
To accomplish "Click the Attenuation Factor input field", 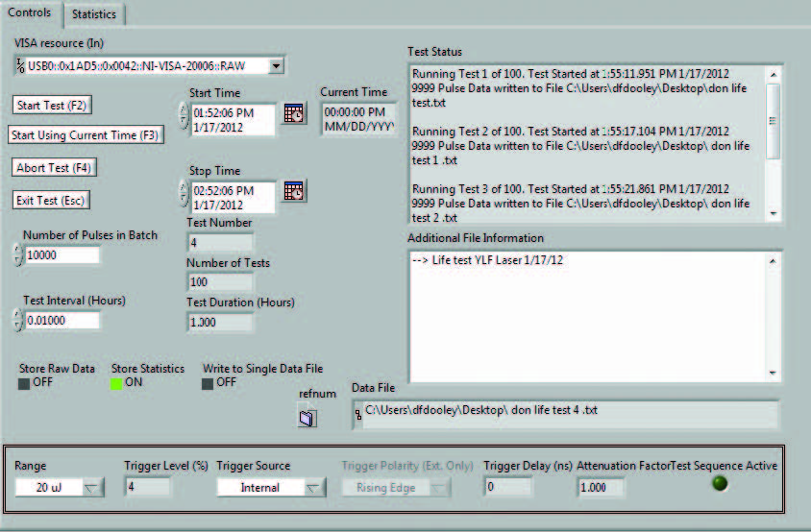I will coord(601,488).
